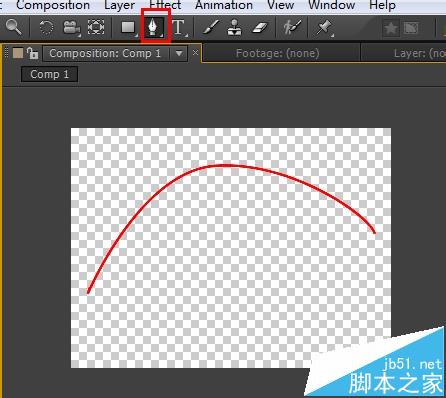Select the Unified Camera tool
Image resolution: width=446 pixels, height=398 pixels.
tap(71, 27)
